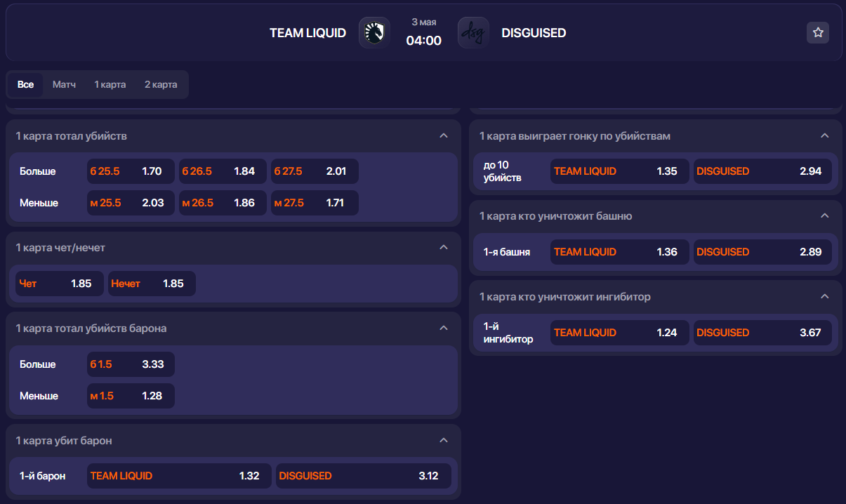846x504 pixels.
Task: Select Чет odds 1.85
Action: pos(60,284)
